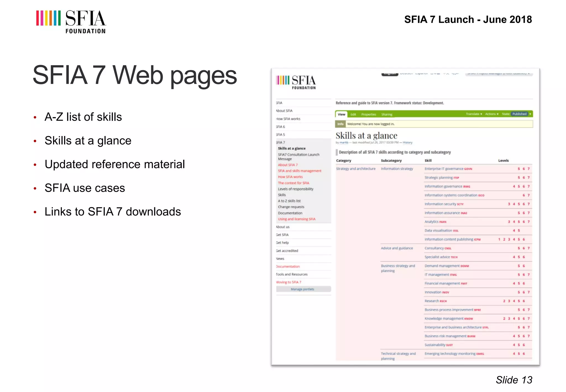Open 'Change requests' sidebar entry
The width and height of the screenshot is (566, 392).
(291, 207)
